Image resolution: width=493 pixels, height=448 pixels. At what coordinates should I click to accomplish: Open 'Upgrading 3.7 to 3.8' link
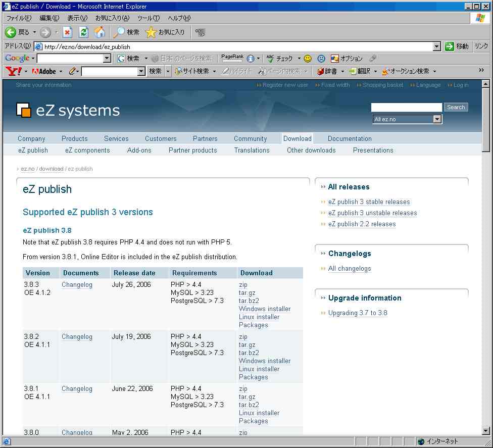pyautogui.click(x=358, y=313)
